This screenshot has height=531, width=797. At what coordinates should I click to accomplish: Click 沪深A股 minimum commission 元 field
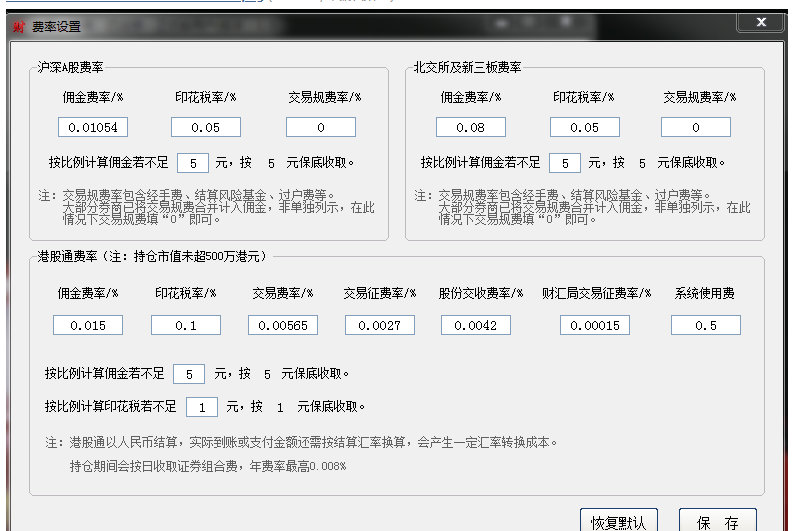[x=193, y=162]
